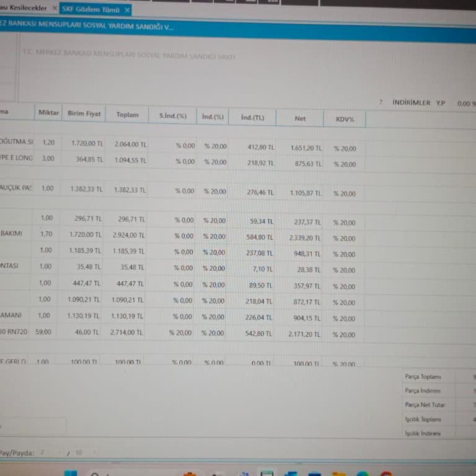Click the İşçilik Toplamı summary label
Image resolution: width=476 pixels, height=476 pixels.
coord(423,419)
